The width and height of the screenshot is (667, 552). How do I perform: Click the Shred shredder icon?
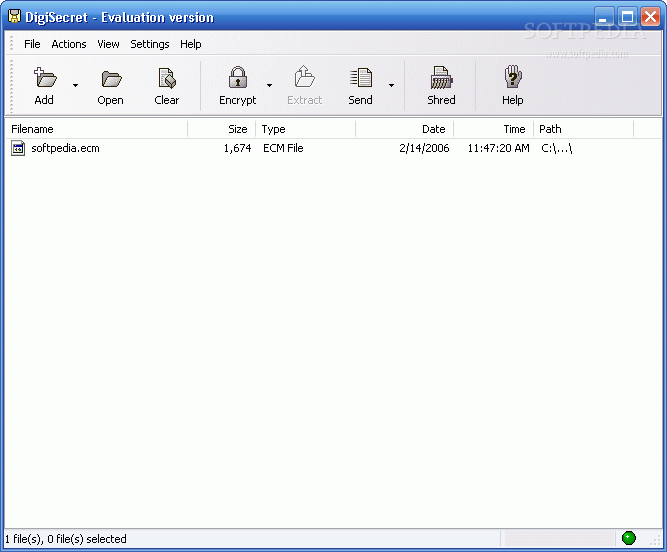(441, 77)
